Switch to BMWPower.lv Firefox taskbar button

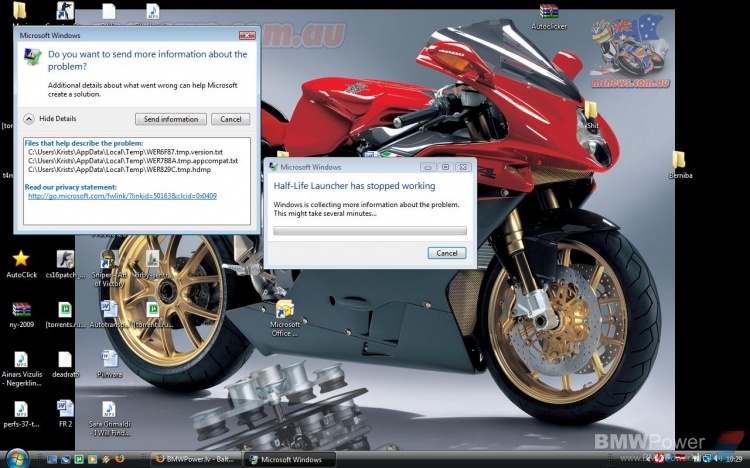[196, 459]
